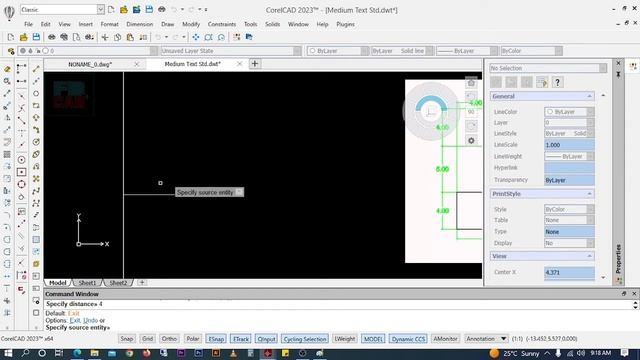640x360 pixels.
Task: Click the Open folder icon in standard toolbar
Action: (x=24, y=37)
